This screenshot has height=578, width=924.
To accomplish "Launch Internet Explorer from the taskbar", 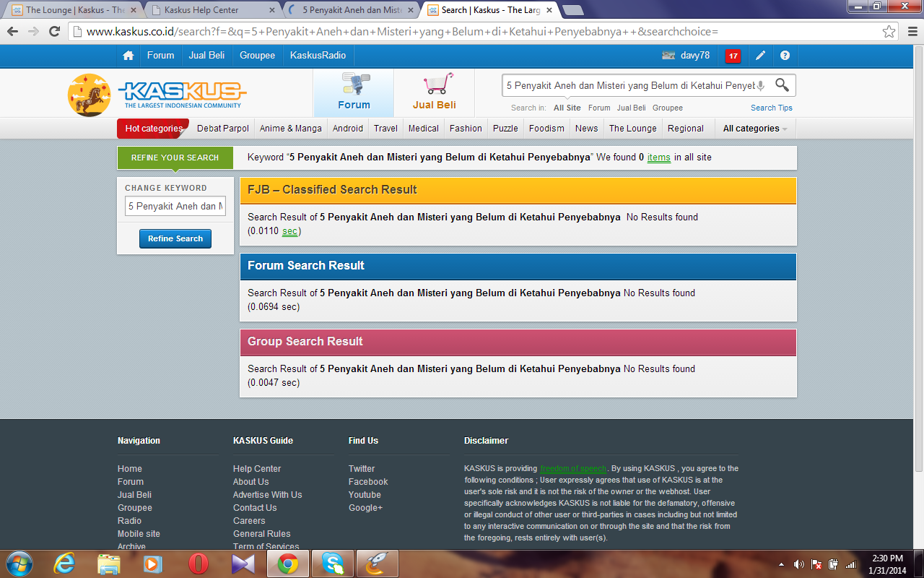I will (x=64, y=564).
